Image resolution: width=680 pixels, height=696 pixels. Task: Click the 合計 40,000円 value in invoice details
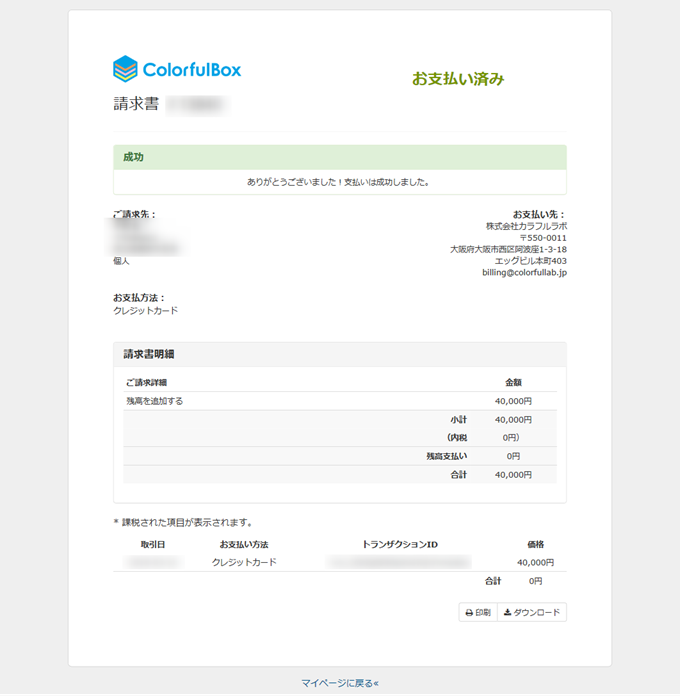pos(513,475)
